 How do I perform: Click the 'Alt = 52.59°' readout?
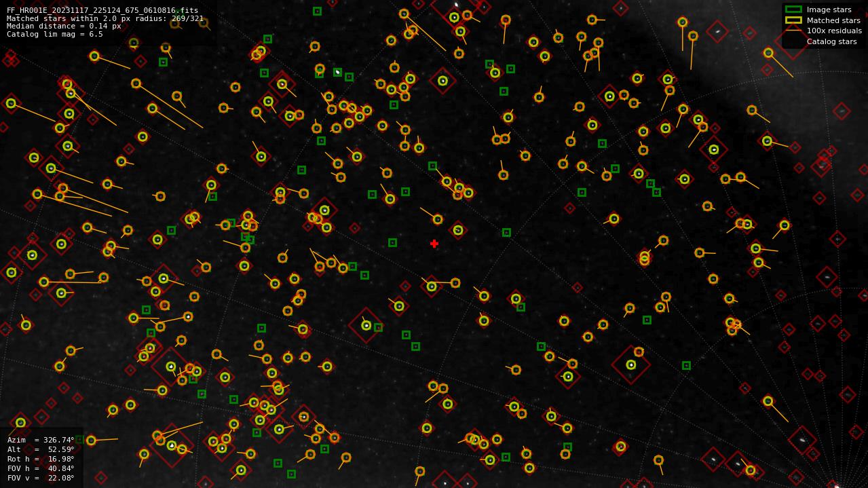[x=41, y=449]
